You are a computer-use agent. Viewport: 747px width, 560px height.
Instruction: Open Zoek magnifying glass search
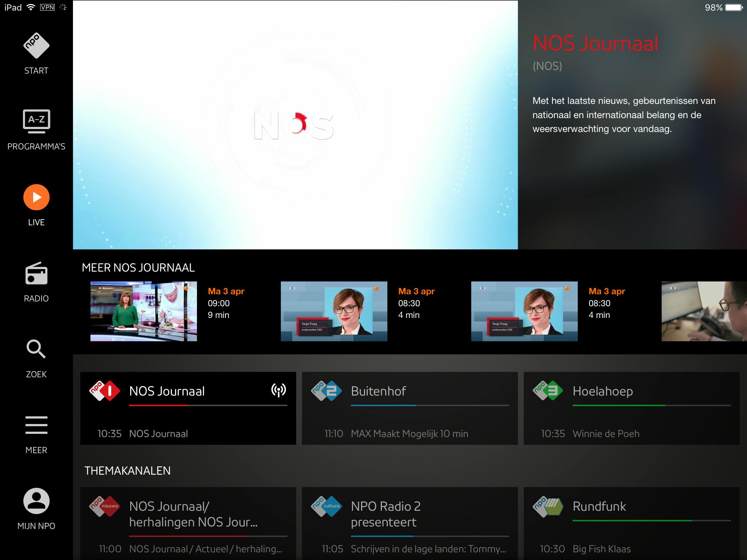[36, 349]
